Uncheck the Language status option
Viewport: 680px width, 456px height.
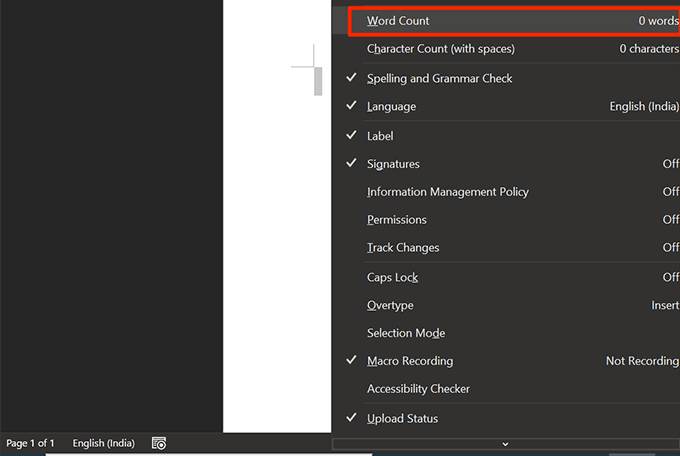(x=391, y=106)
